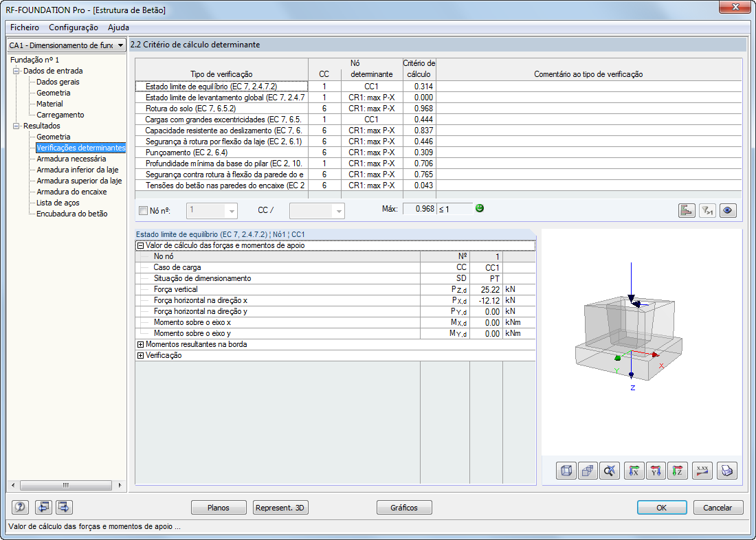
Task: Toggle solid rendering view icon with cubes
Action: tap(587, 471)
